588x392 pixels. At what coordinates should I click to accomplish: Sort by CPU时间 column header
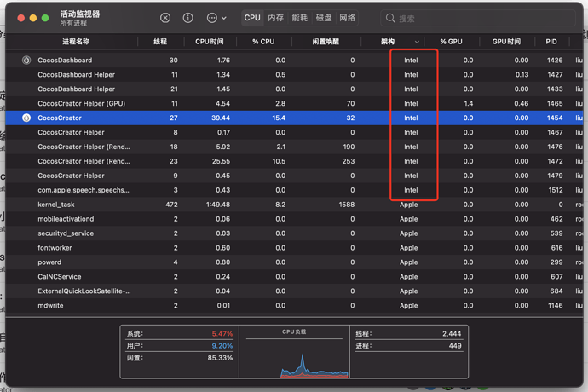210,42
